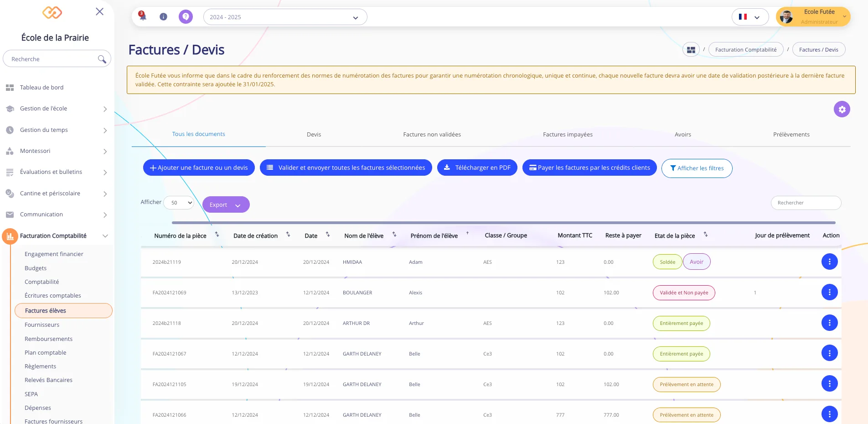Expand Gestion de l'école menu

coord(105,109)
